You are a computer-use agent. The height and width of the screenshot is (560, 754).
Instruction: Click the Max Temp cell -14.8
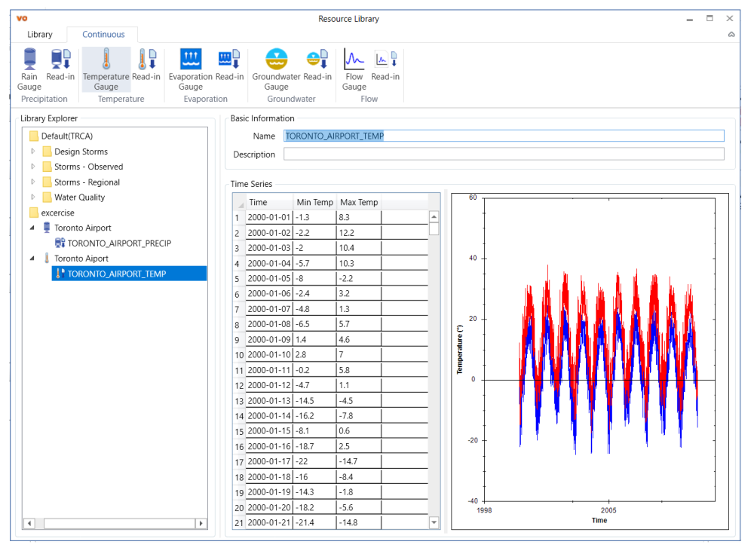359,522
